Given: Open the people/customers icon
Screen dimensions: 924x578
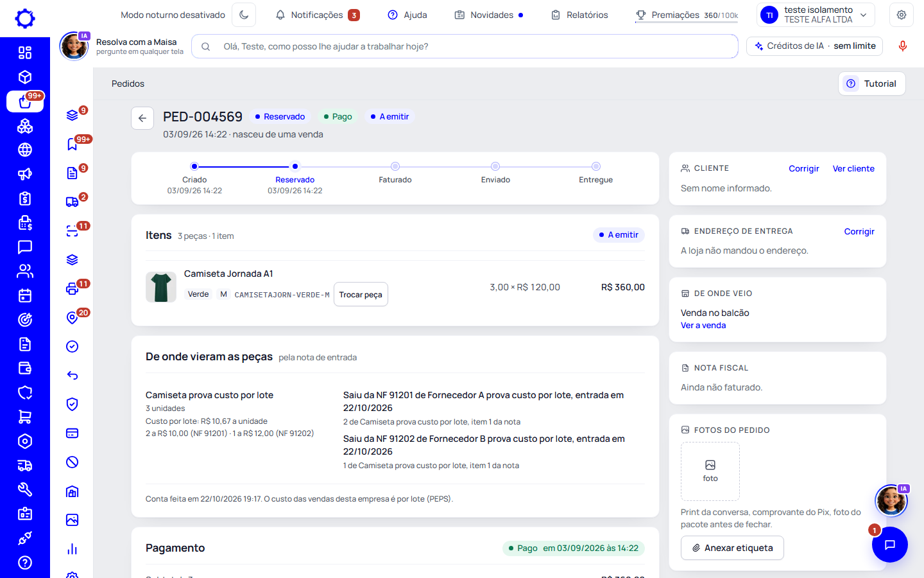Looking at the screenshot, I should click(x=25, y=271).
